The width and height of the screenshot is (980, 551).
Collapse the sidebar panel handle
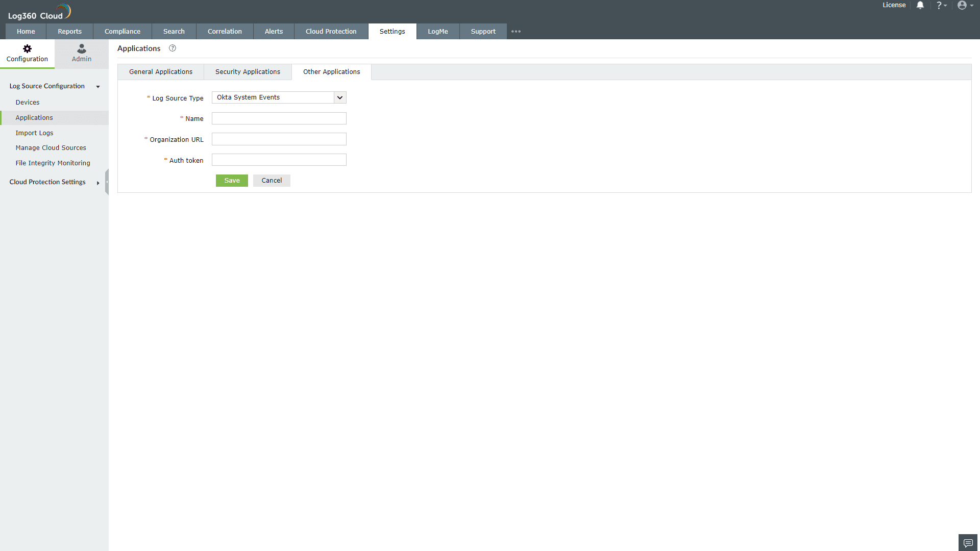(107, 182)
